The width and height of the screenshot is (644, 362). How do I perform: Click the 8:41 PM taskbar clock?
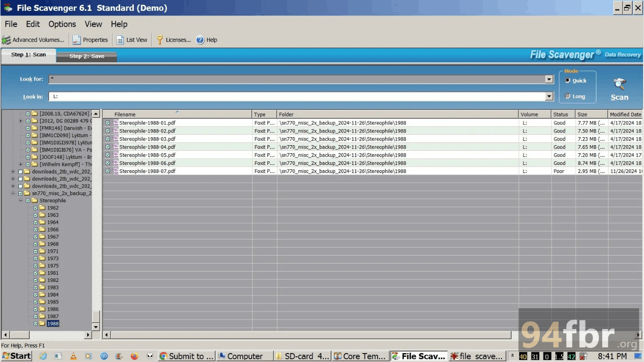pos(612,356)
